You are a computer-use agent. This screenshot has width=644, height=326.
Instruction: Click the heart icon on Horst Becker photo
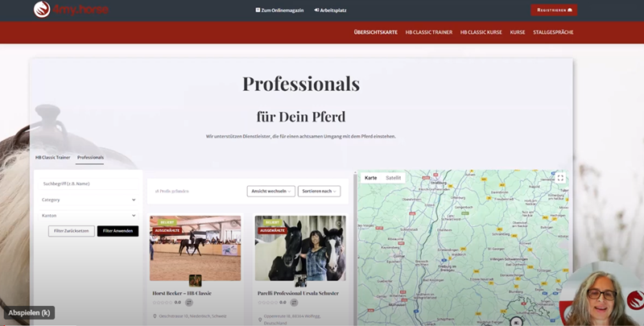(234, 223)
